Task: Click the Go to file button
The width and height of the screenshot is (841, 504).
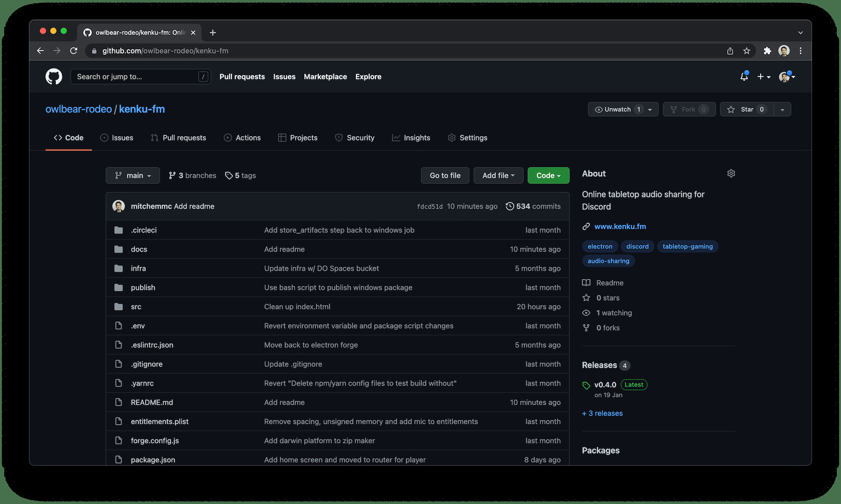Action: tap(445, 175)
